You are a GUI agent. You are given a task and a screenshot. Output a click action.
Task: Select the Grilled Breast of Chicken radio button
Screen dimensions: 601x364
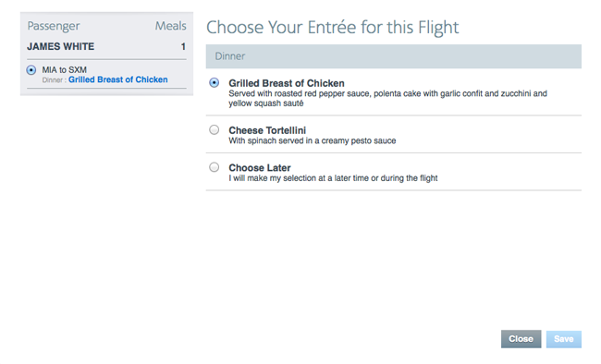(215, 83)
